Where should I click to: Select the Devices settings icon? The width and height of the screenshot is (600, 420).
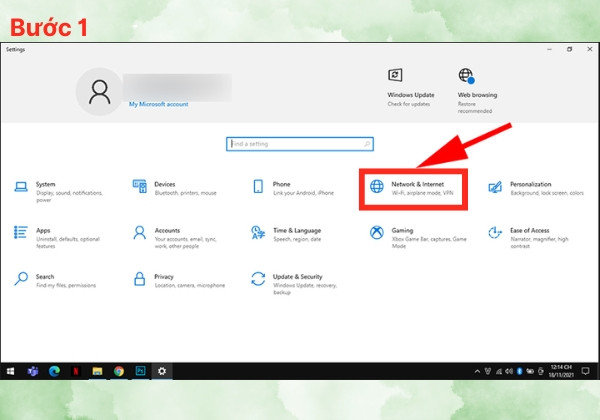[140, 186]
